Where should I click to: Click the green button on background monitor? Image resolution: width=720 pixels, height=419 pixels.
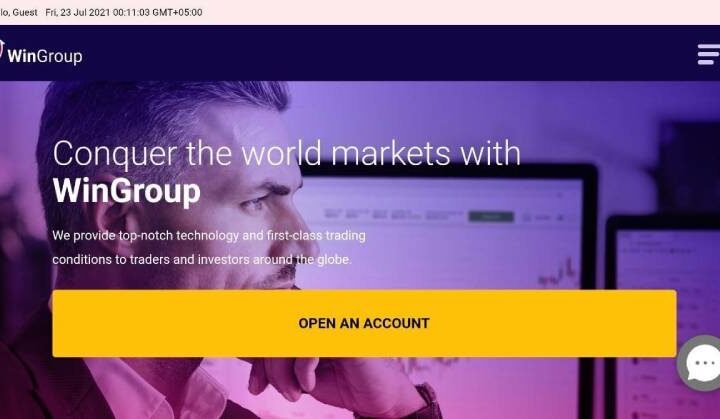(x=491, y=216)
